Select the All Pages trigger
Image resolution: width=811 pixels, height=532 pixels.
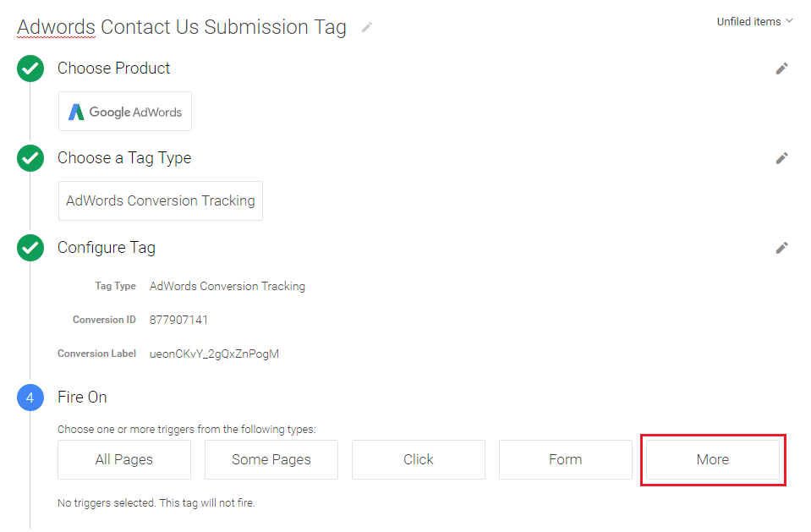coord(124,459)
